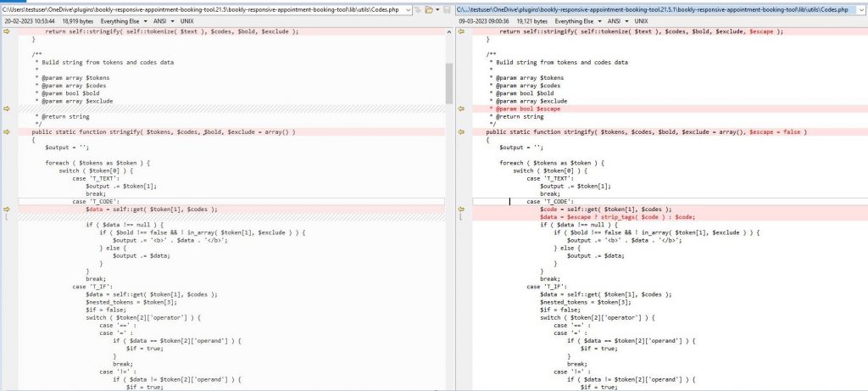Screen dimensions: 868x391
Task: Expand the left file path dropdown
Action: [408, 8]
